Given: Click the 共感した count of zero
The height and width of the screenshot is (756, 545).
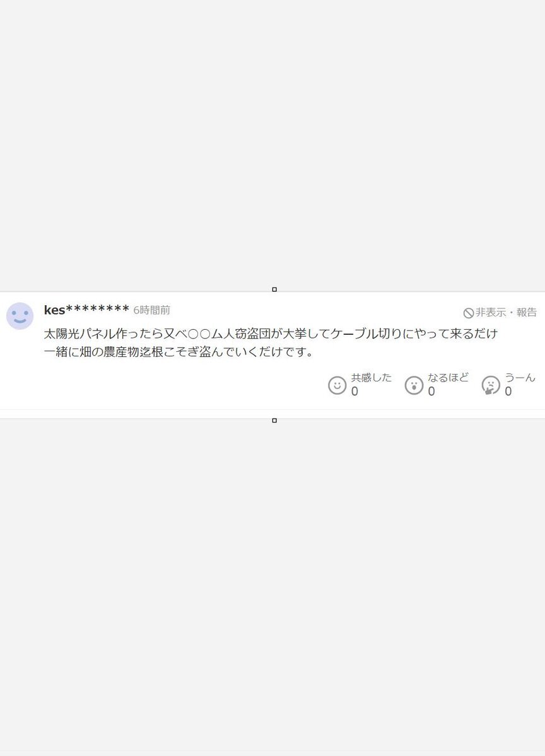Looking at the screenshot, I should point(355,392).
